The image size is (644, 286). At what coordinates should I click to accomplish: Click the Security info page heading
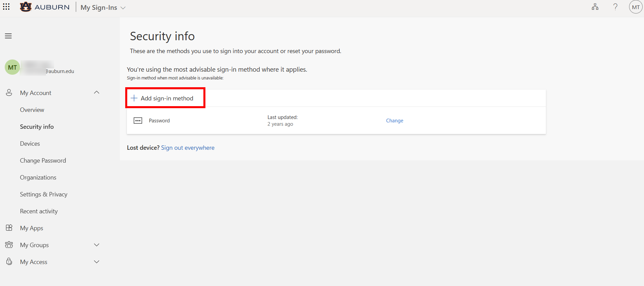pyautogui.click(x=162, y=36)
